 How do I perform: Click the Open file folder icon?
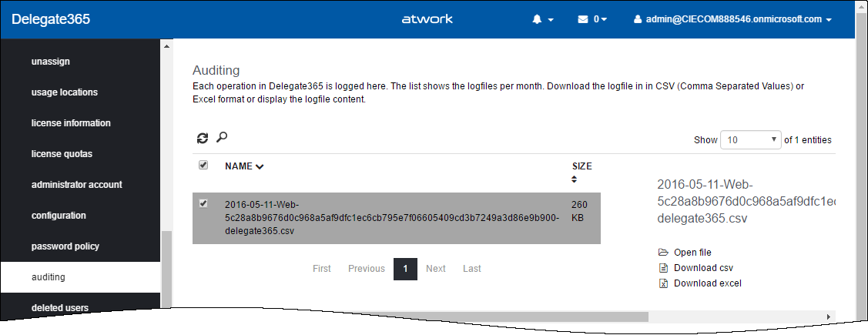coord(663,253)
